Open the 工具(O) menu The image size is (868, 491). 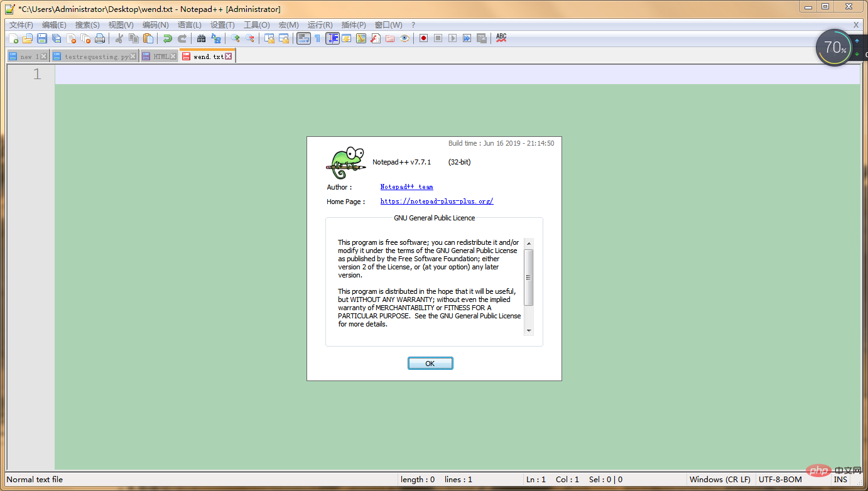point(256,25)
